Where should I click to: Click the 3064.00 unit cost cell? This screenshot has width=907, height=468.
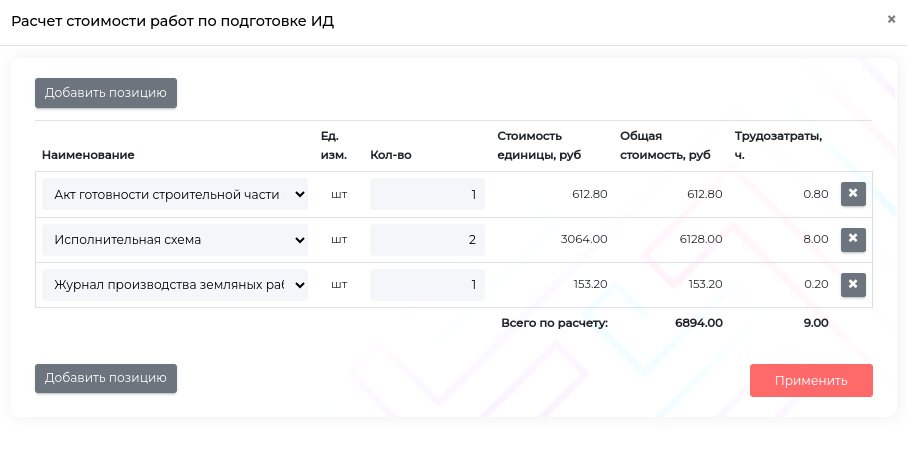click(x=584, y=240)
